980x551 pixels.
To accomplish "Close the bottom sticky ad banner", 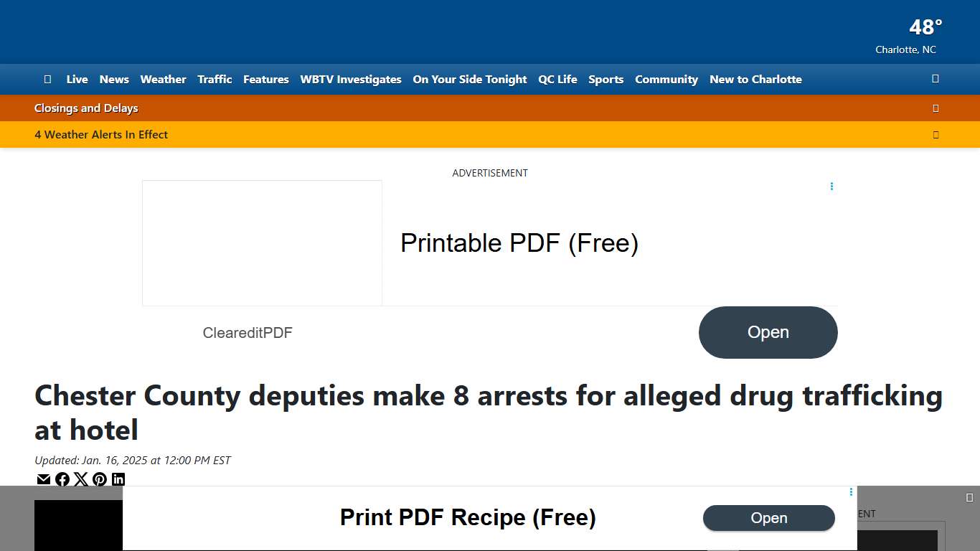I will (x=969, y=498).
